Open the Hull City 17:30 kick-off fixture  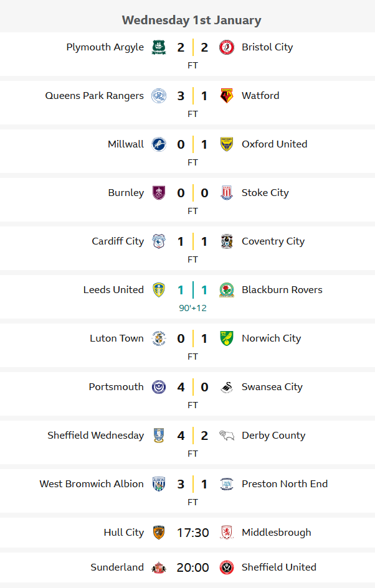click(192, 533)
